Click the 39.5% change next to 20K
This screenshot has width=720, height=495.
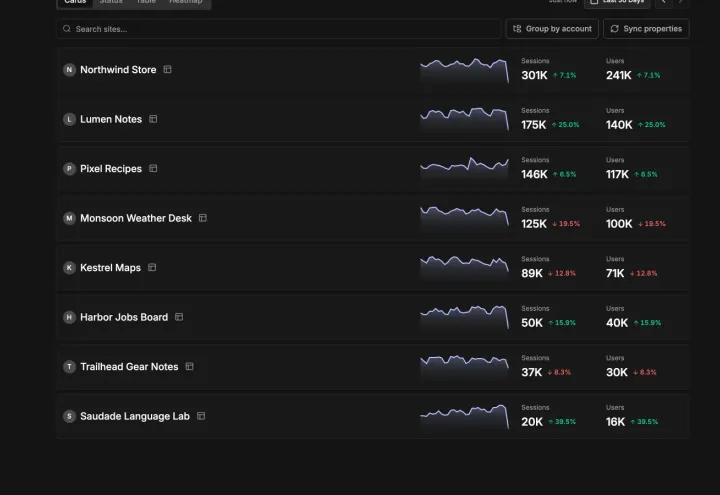click(x=562, y=422)
